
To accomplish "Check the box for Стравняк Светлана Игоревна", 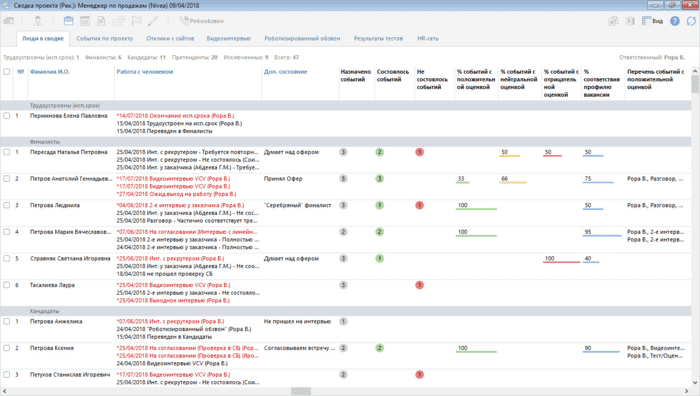I will click(x=7, y=258).
